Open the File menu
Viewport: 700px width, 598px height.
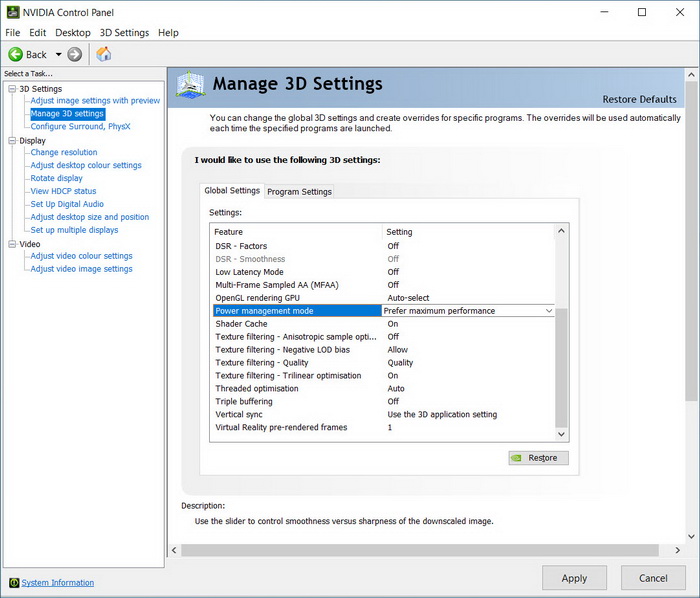pos(12,33)
